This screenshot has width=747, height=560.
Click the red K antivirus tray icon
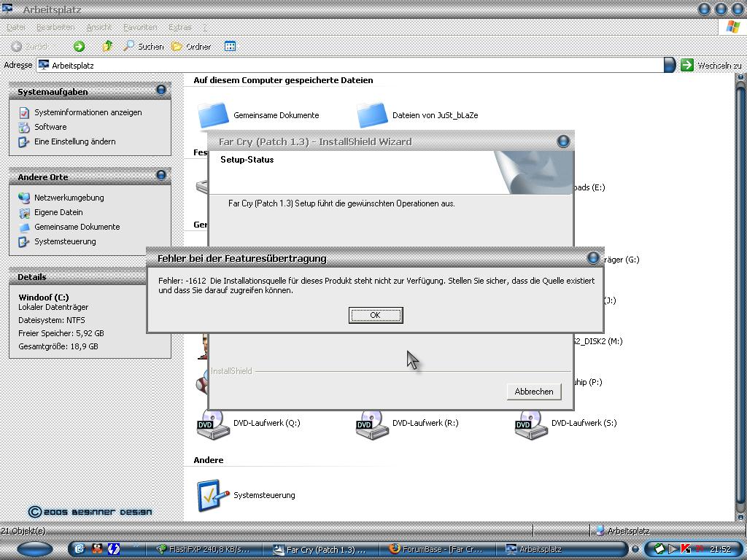click(686, 549)
